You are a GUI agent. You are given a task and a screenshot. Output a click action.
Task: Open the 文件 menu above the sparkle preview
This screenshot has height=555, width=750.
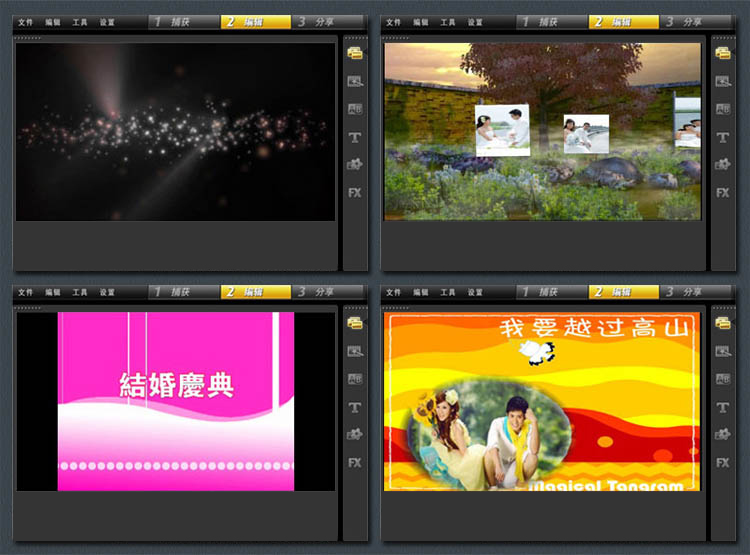[25, 22]
